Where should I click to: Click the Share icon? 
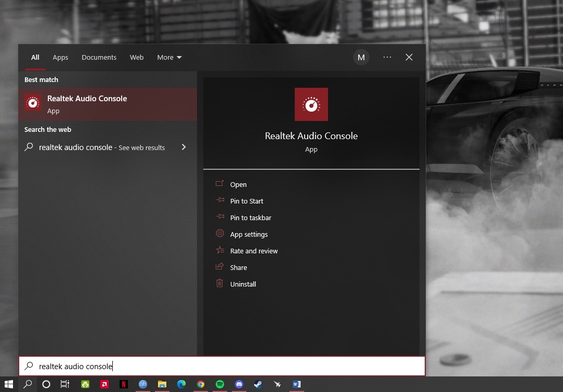tap(219, 267)
